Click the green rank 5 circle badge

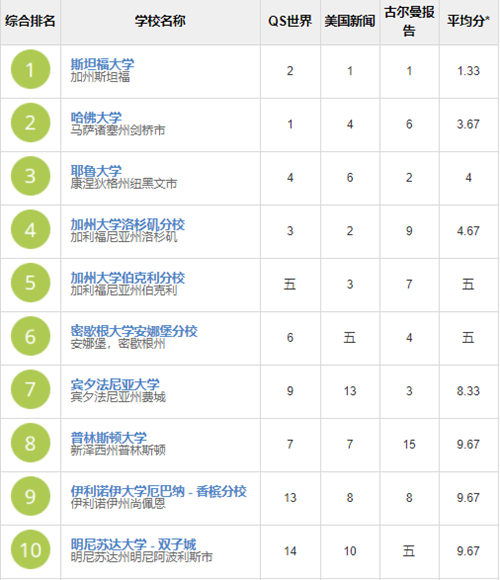[x=30, y=283]
